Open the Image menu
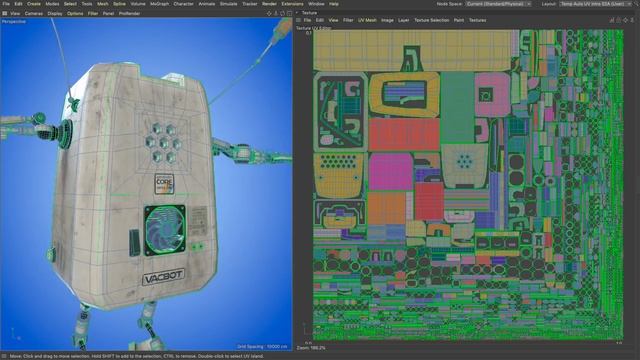Screen dimensions: 640x360 (x=387, y=20)
